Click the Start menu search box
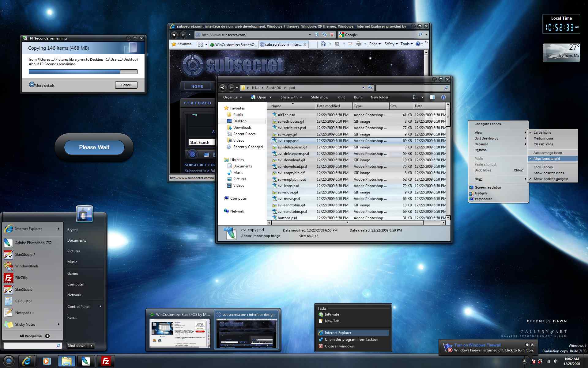 [32, 346]
